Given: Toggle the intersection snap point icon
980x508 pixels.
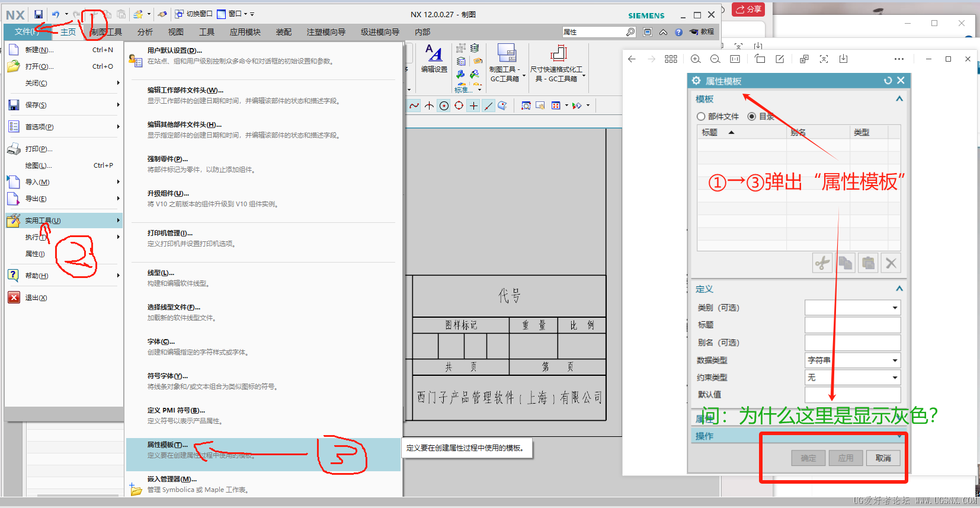Looking at the screenshot, I should 429,106.
